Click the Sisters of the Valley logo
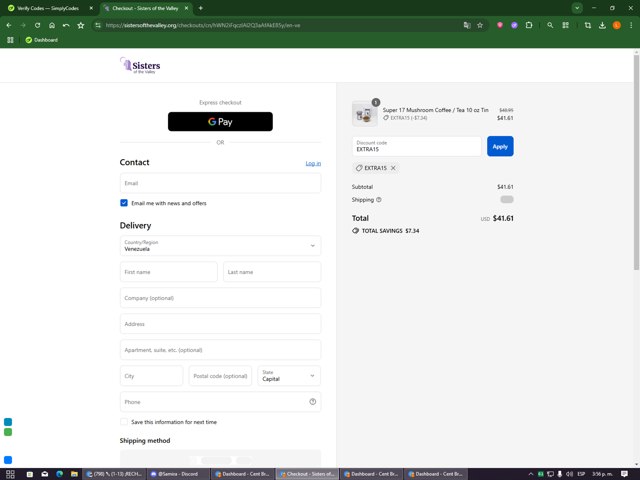The width and height of the screenshot is (640, 480). [x=140, y=65]
